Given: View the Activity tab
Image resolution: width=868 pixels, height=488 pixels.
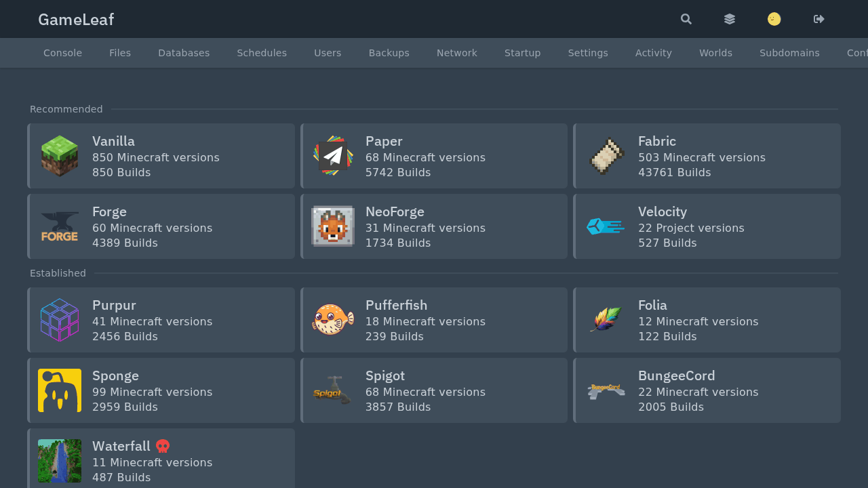Looking at the screenshot, I should pyautogui.click(x=654, y=53).
